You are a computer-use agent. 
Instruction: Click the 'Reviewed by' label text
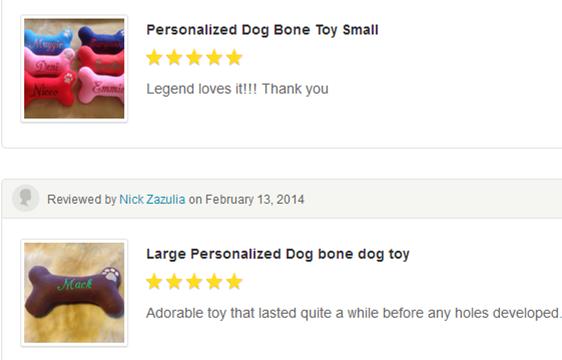82,199
